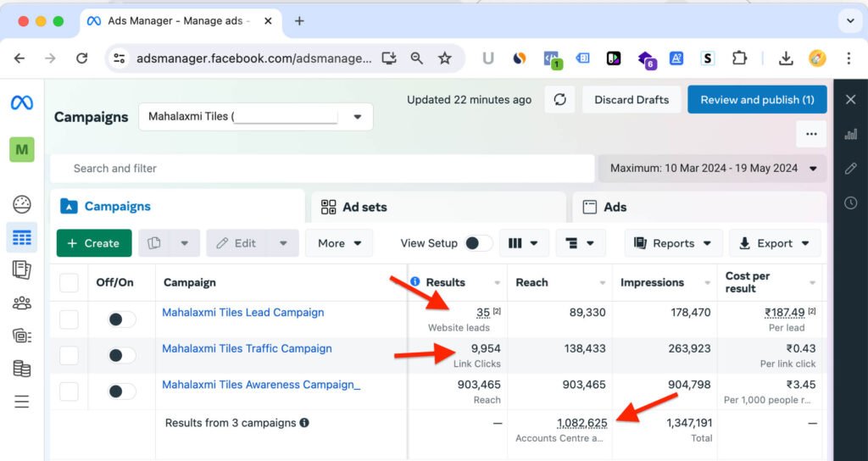Click the green Create button
The width and height of the screenshot is (868, 461).
tap(94, 243)
